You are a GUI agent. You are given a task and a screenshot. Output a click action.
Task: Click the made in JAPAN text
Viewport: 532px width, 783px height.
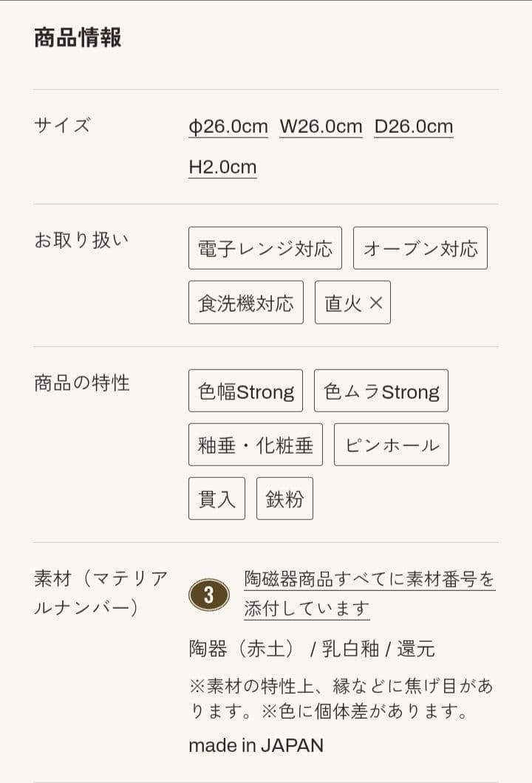pyautogui.click(x=256, y=745)
